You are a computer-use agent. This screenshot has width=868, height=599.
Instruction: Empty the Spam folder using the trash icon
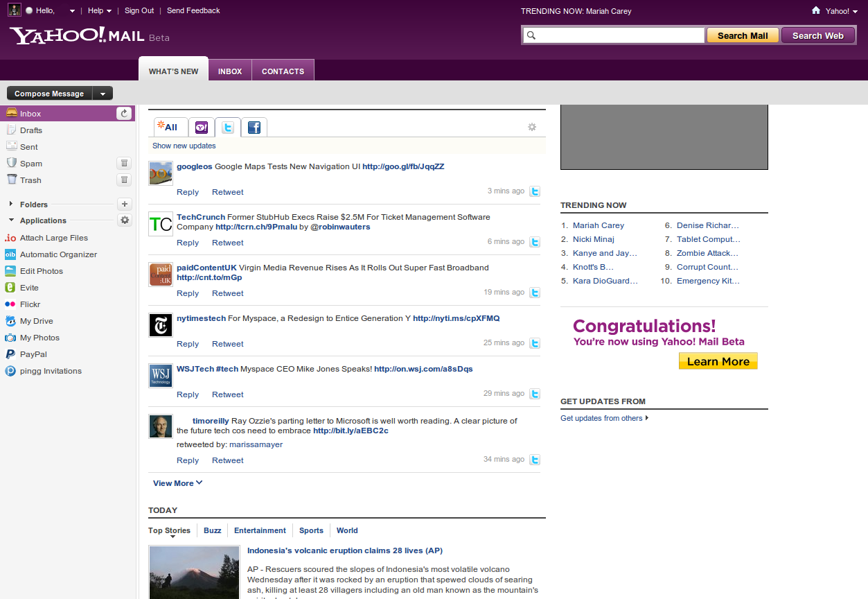click(x=124, y=163)
